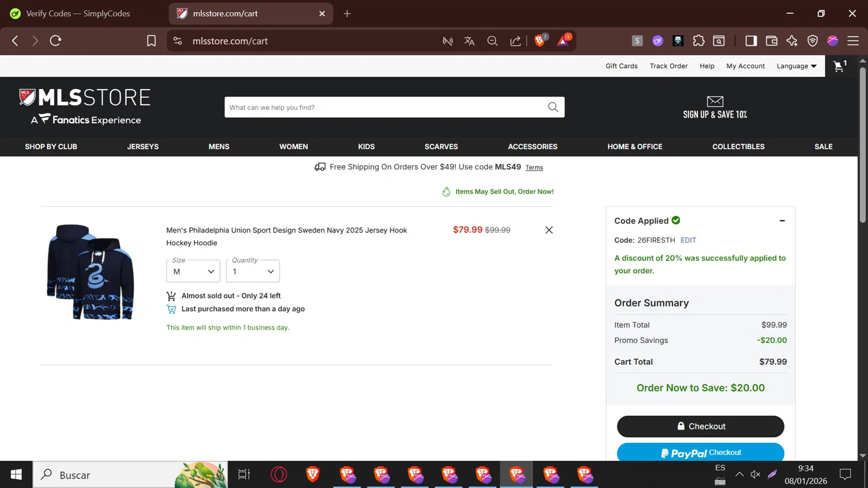868x488 pixels.
Task: Click the search magnifier in store search
Action: [x=553, y=107]
